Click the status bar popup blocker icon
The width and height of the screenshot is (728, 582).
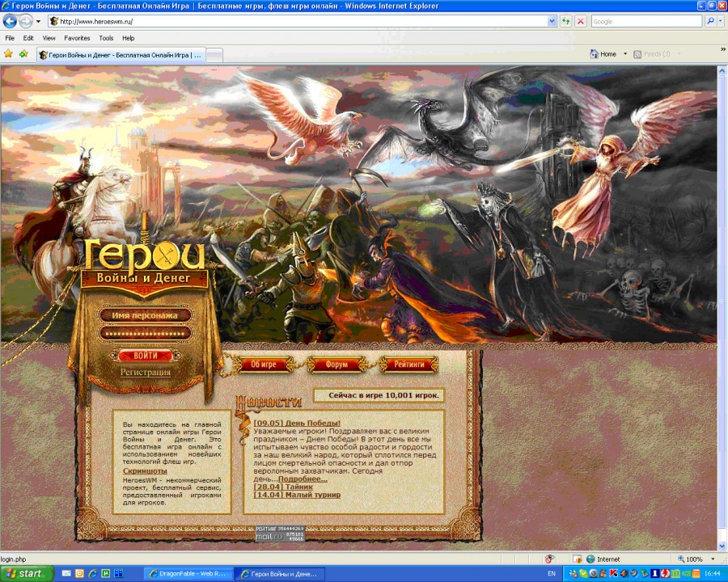[x=577, y=559]
